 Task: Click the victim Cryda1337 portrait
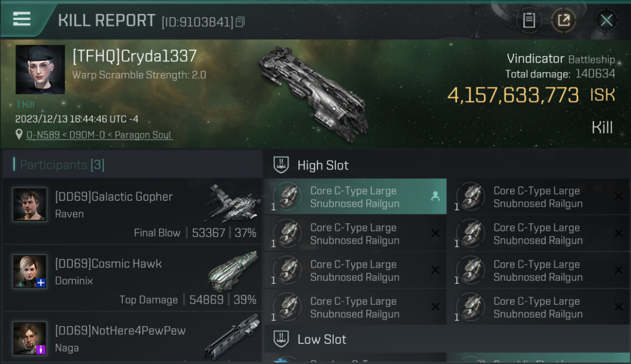[x=40, y=69]
